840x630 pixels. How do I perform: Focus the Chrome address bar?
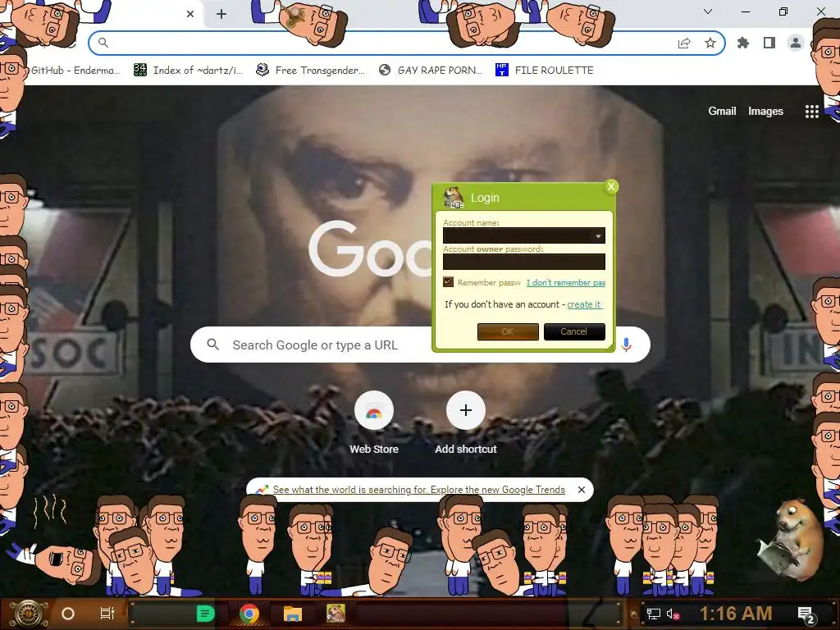click(x=407, y=43)
